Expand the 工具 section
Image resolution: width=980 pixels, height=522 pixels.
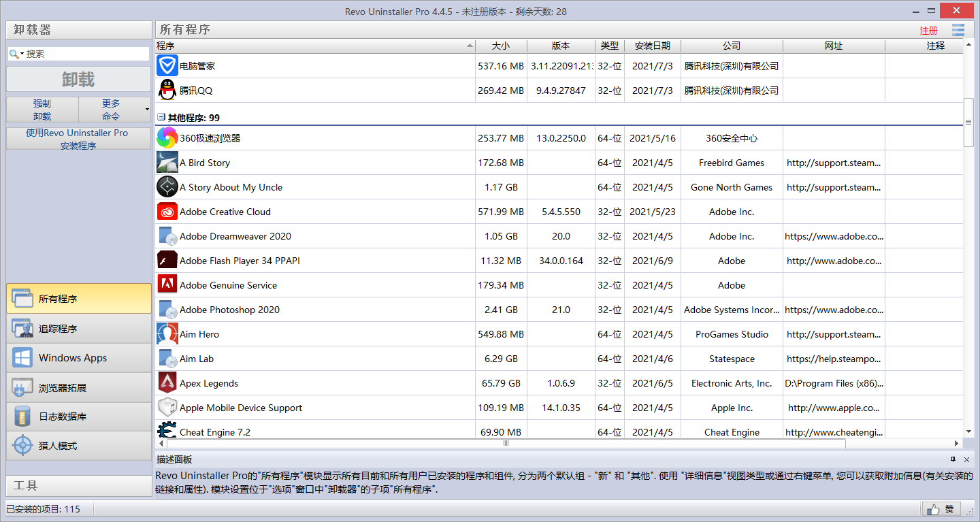pyautogui.click(x=79, y=485)
